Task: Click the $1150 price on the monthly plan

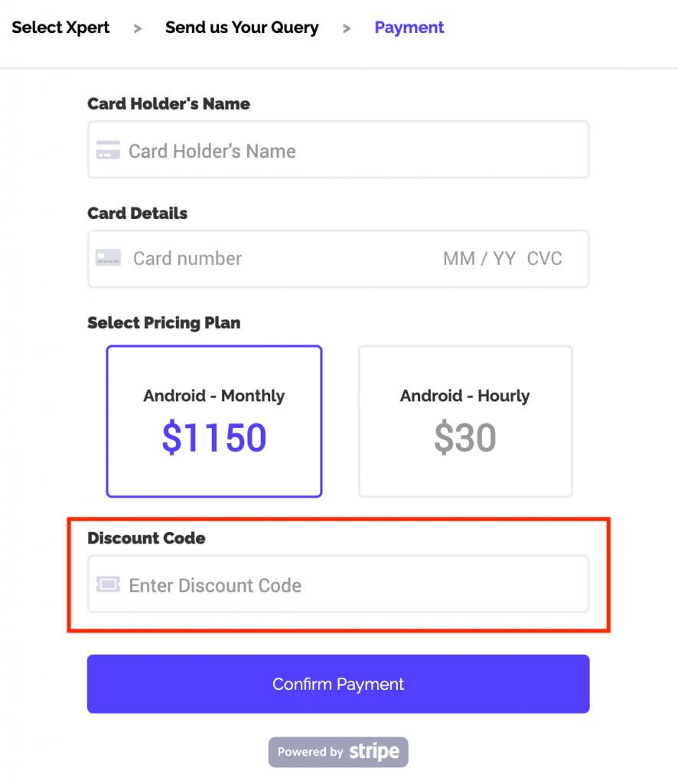Action: (214, 437)
